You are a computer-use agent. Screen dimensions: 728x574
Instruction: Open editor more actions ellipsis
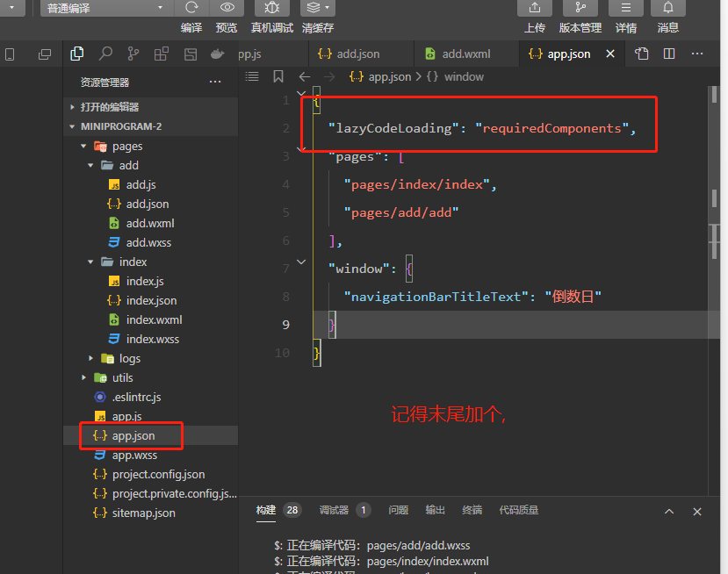(697, 54)
